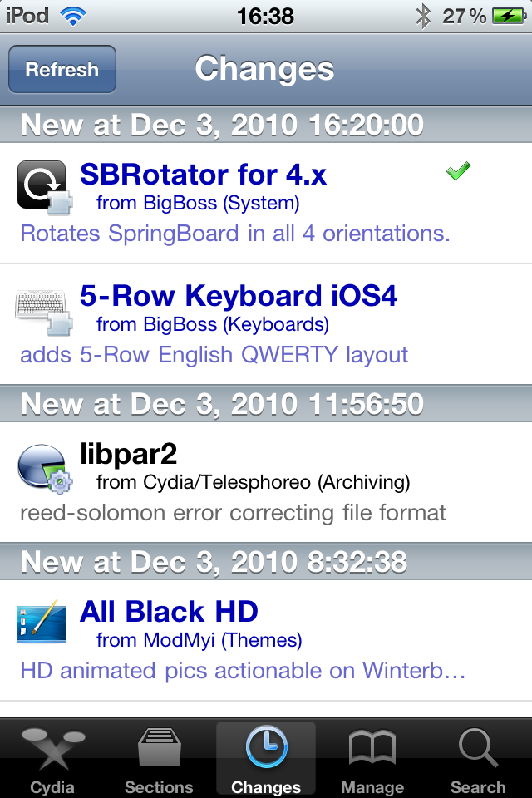Tap the Wi-Fi status icon
Image resolution: width=532 pixels, height=798 pixels.
(x=73, y=17)
